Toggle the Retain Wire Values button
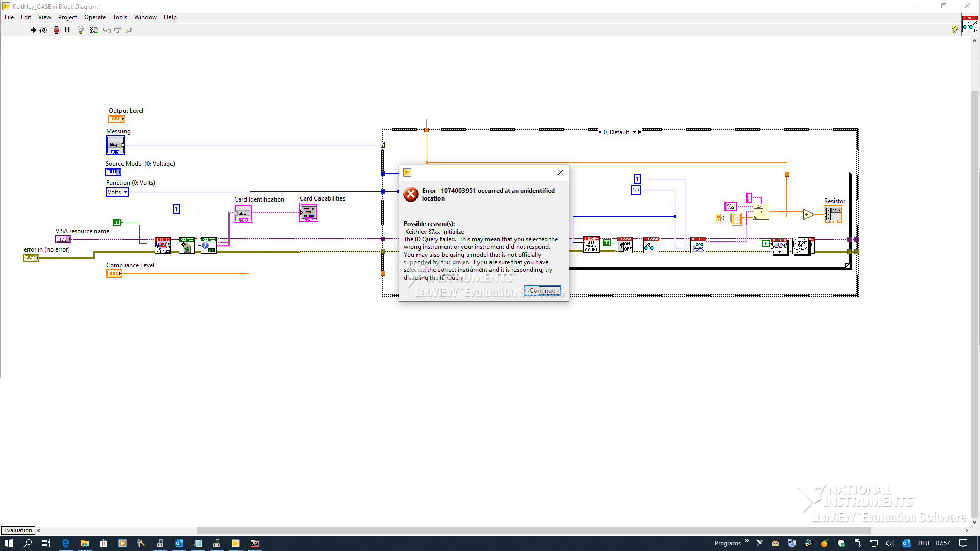This screenshot has height=551, width=980. pos(93,30)
